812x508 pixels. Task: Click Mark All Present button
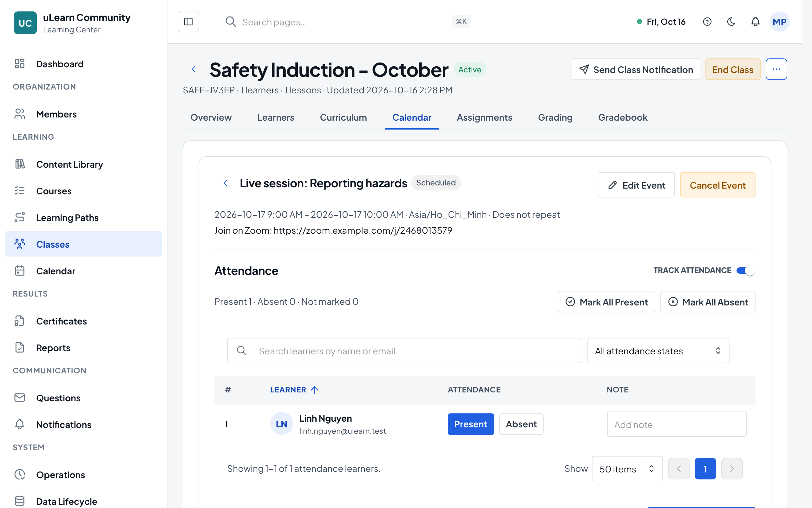pos(606,302)
